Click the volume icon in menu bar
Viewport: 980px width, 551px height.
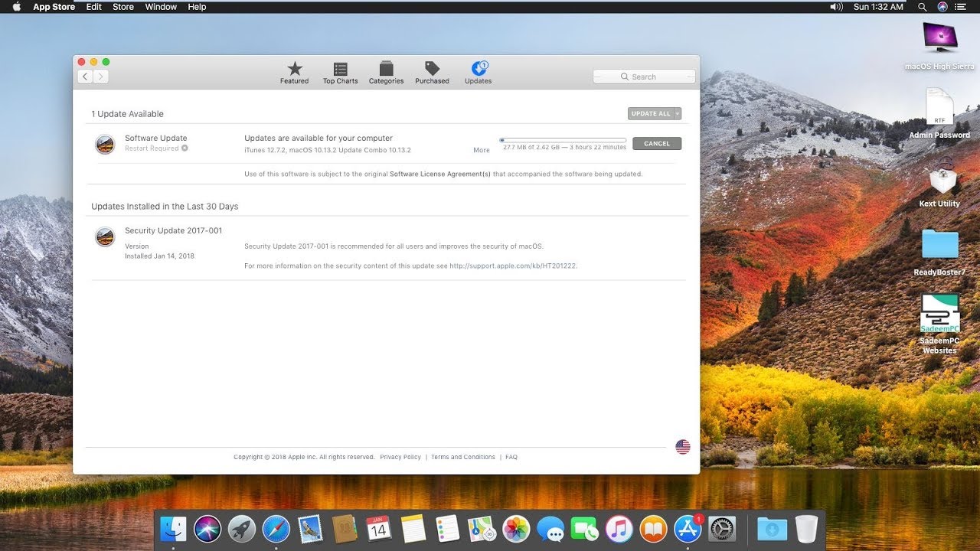click(x=837, y=7)
